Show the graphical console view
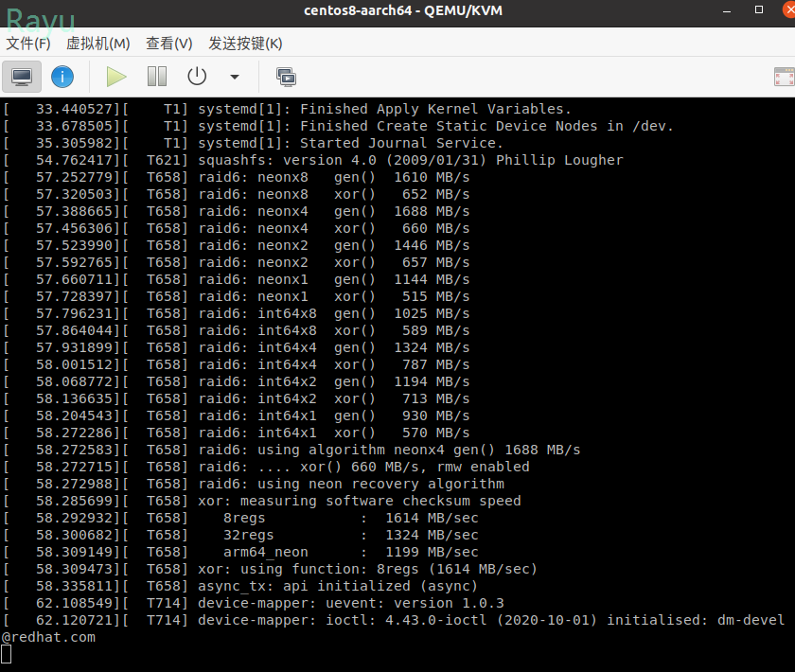 click(22, 77)
